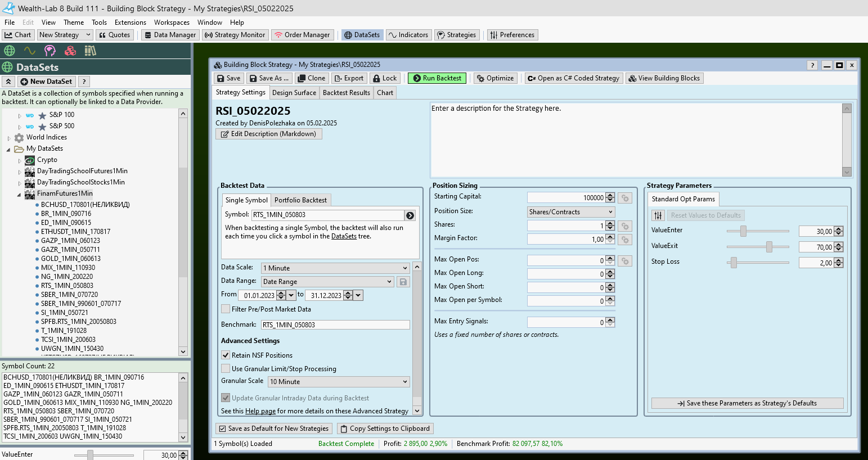
Task: Switch to the Backtest Results tab
Action: (x=346, y=93)
